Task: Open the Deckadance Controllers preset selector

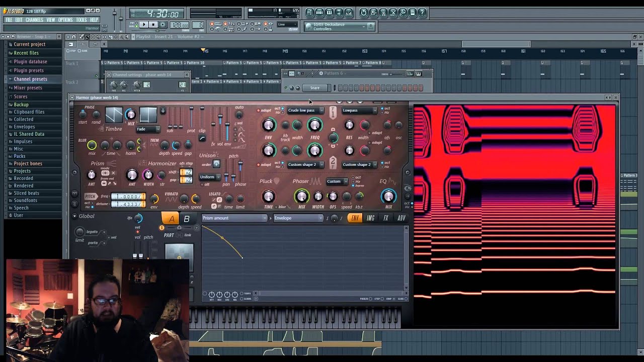Action: click(x=340, y=26)
